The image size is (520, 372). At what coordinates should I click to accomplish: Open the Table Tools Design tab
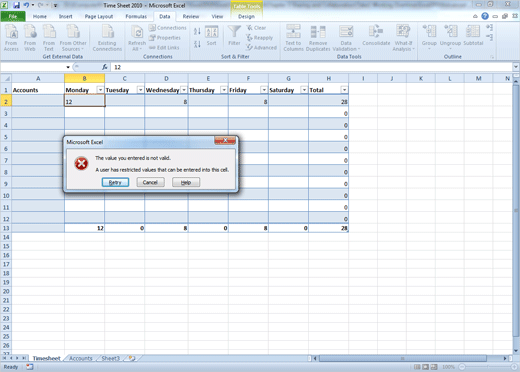point(246,16)
